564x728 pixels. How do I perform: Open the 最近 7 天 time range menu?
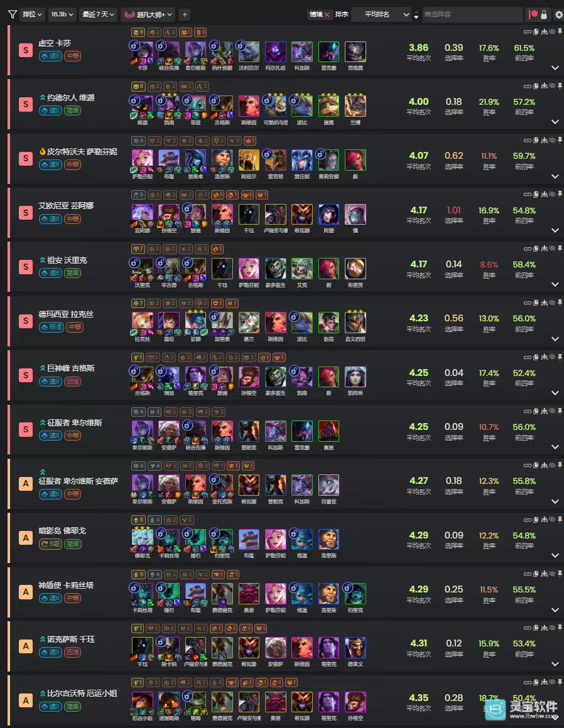pos(98,14)
